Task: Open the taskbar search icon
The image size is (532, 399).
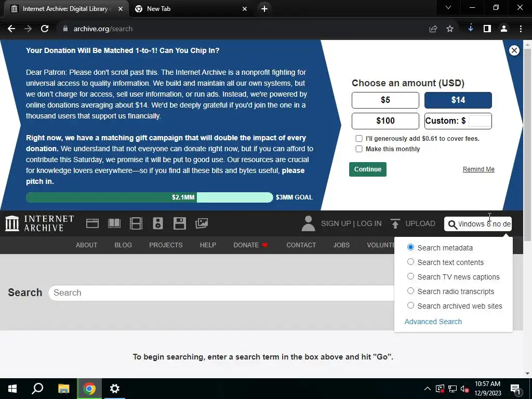Action: [37, 389]
